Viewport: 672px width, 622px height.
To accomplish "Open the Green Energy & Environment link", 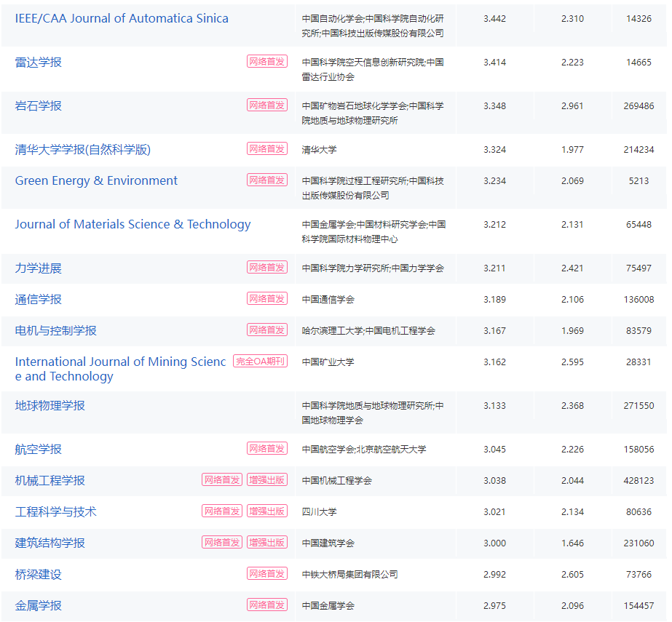I will (x=96, y=180).
